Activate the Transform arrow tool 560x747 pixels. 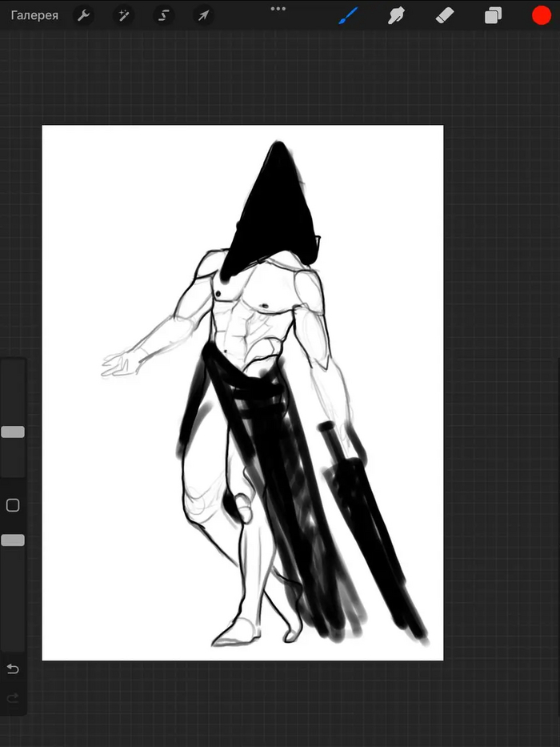(x=203, y=16)
